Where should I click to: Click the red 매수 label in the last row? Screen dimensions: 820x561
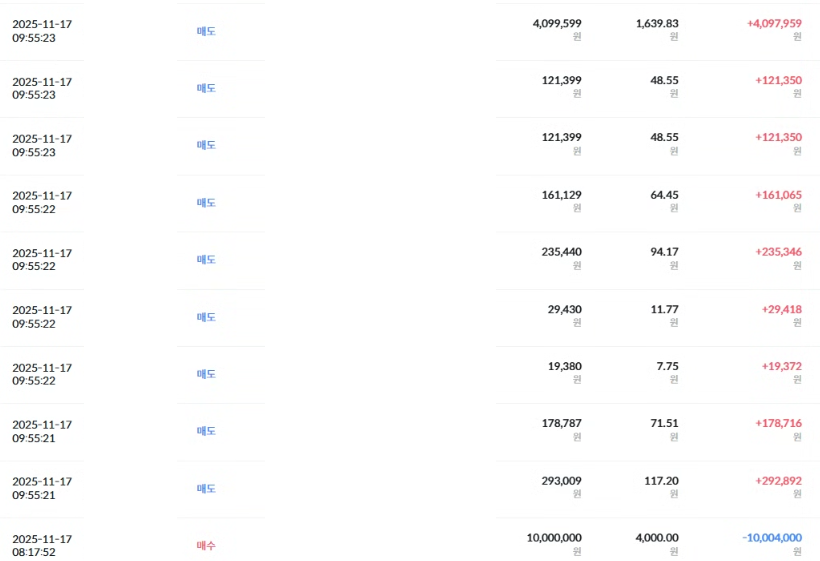(205, 546)
